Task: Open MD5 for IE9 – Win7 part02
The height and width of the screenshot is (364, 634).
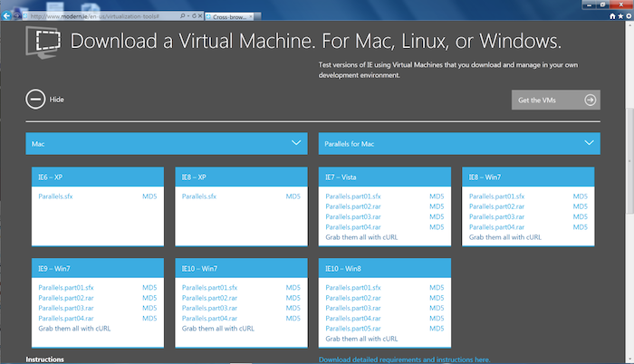Action: [x=149, y=298]
